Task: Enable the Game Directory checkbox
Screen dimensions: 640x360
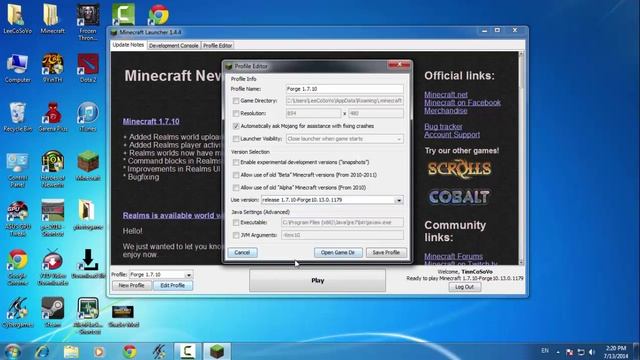Action: (x=236, y=100)
